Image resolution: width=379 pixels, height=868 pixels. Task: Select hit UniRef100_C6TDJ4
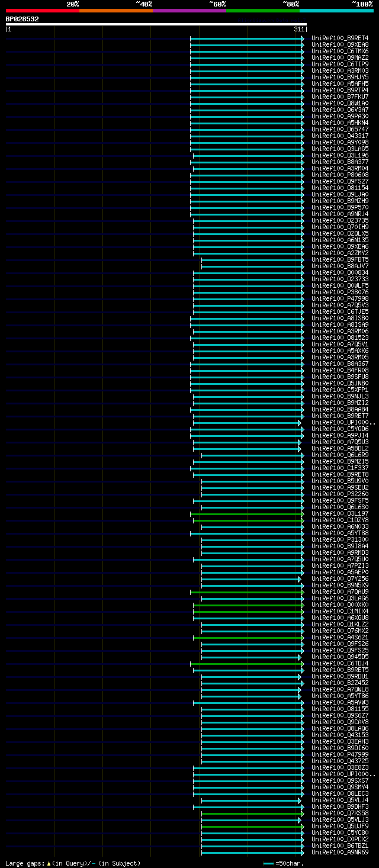click(340, 664)
